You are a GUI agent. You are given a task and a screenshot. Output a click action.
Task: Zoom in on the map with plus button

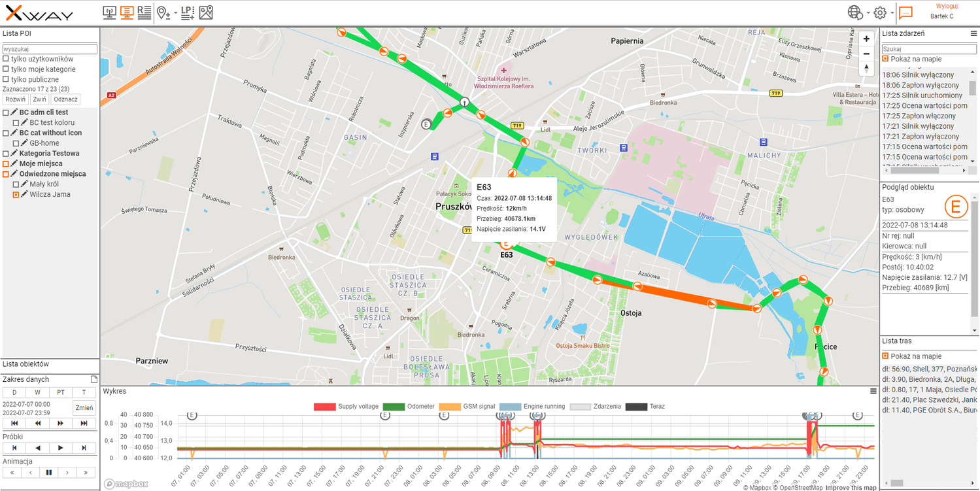[x=866, y=39]
